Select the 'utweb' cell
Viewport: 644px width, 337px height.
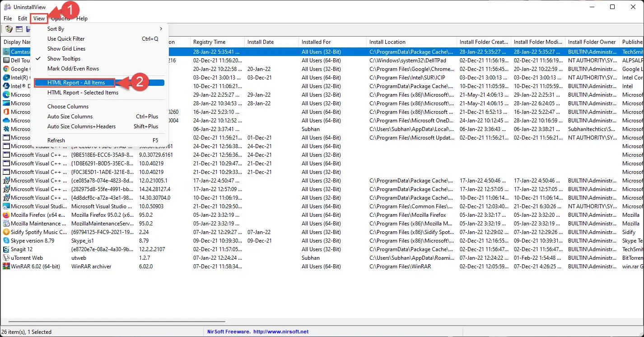pyautogui.click(x=79, y=258)
